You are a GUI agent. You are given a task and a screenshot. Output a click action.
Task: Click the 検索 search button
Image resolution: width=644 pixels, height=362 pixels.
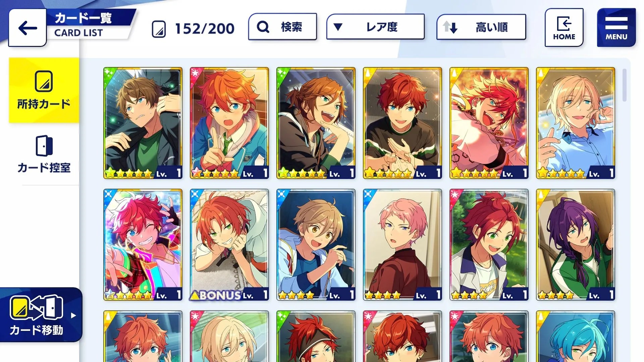pyautogui.click(x=282, y=27)
